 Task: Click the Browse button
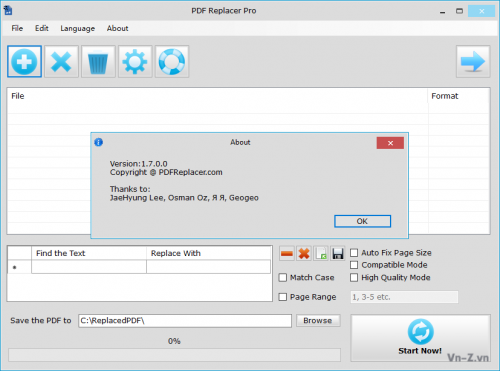318,321
